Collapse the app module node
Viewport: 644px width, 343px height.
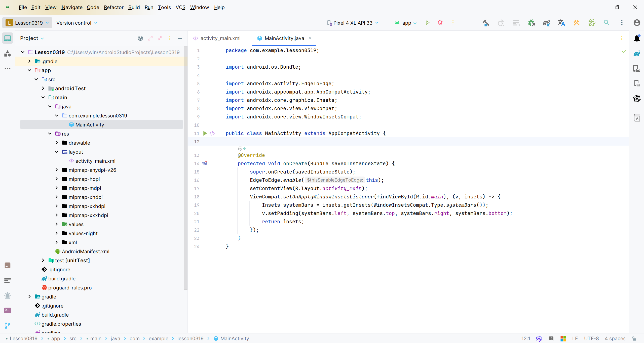click(29, 70)
